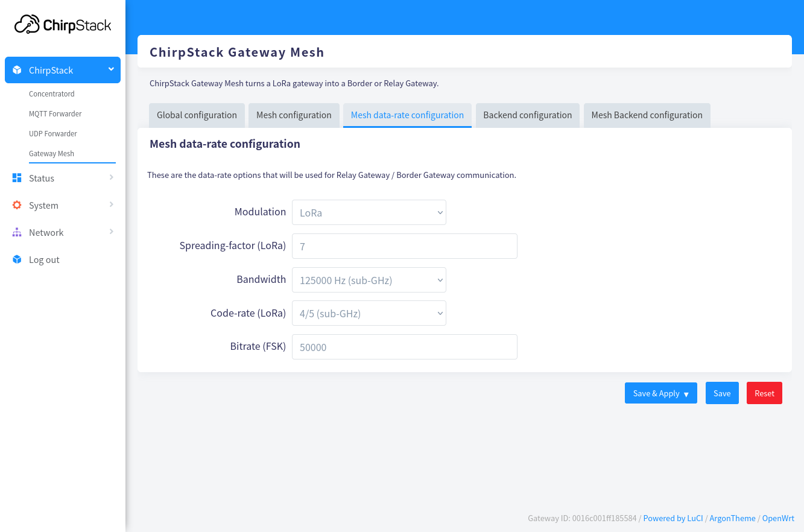Open the OpenWrt footer link
This screenshot has width=804, height=532.
778,518
